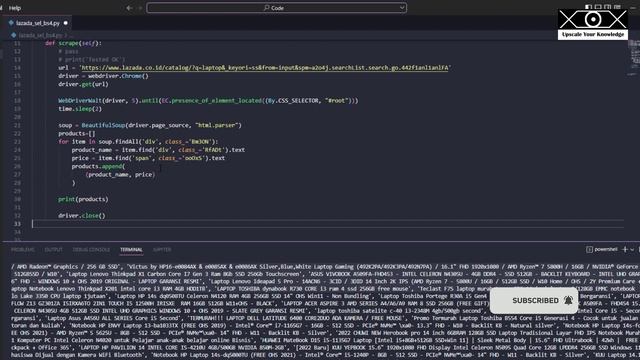640x360 pixels.
Task: Click the editor minimap
Action: [x=633, y=57]
